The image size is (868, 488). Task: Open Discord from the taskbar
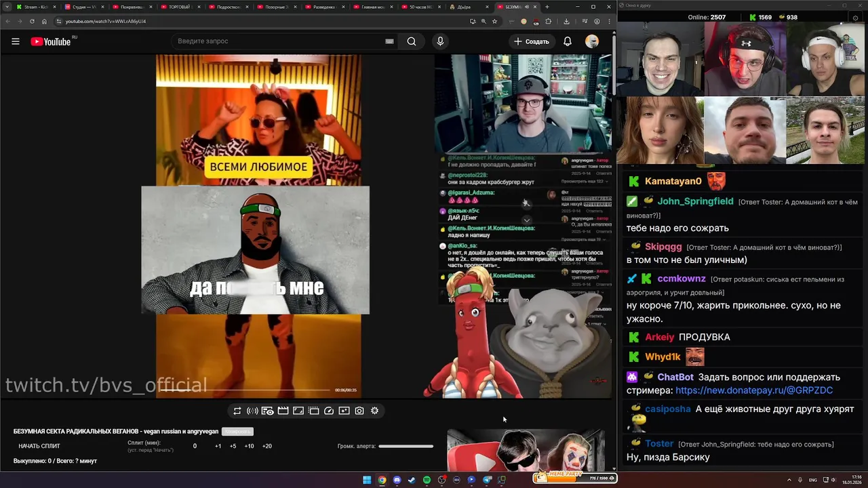pos(397,480)
